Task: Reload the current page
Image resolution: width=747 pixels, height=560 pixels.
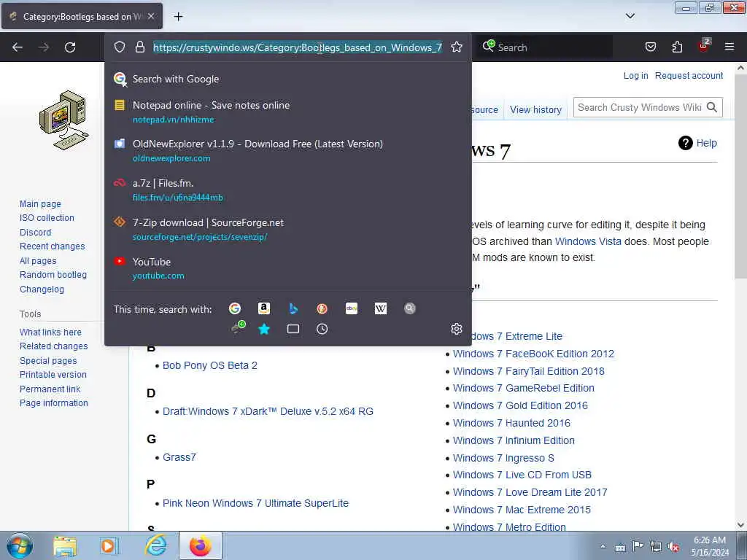Action: [x=70, y=47]
